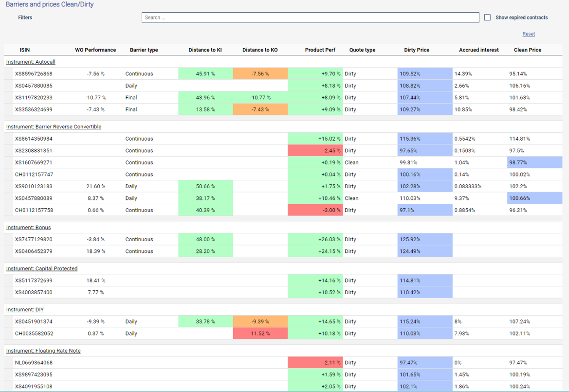The image size is (569, 392).
Task: Click the +15.02 % Product Perf cell
Action: coord(315,139)
